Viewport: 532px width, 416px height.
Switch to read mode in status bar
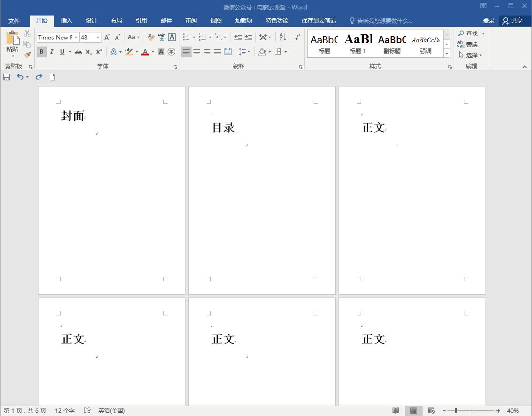pos(396,410)
